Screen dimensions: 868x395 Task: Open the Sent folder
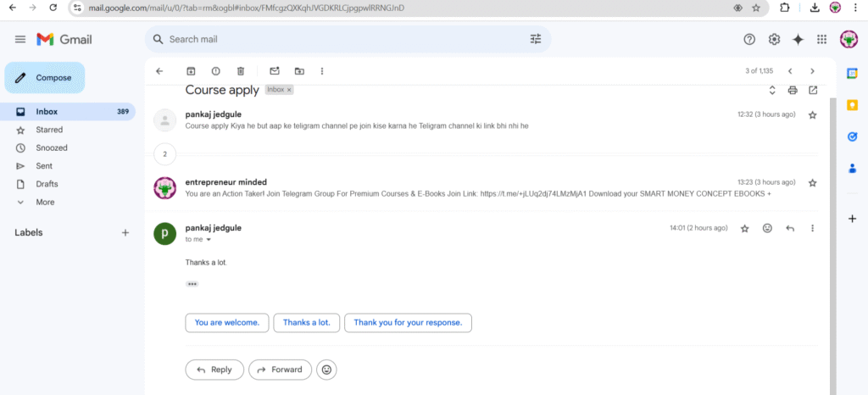click(x=44, y=166)
